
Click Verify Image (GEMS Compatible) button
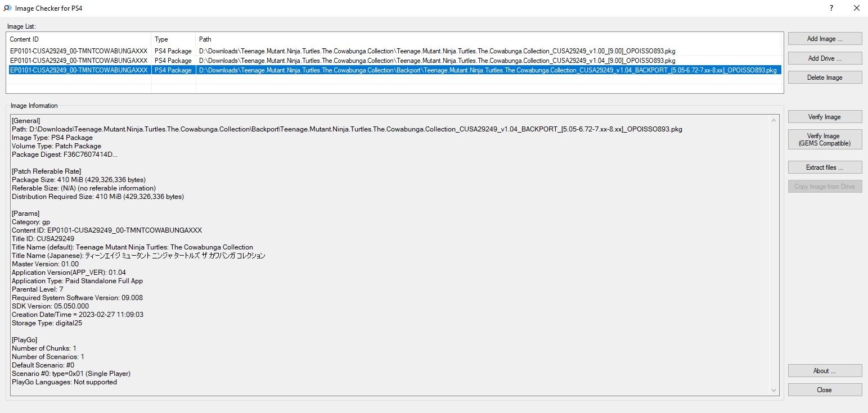click(825, 139)
